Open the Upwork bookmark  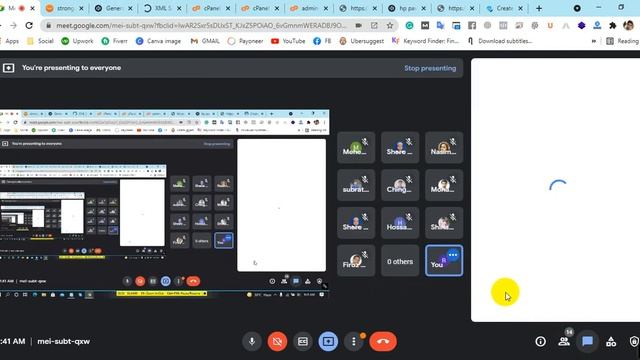pos(77,41)
